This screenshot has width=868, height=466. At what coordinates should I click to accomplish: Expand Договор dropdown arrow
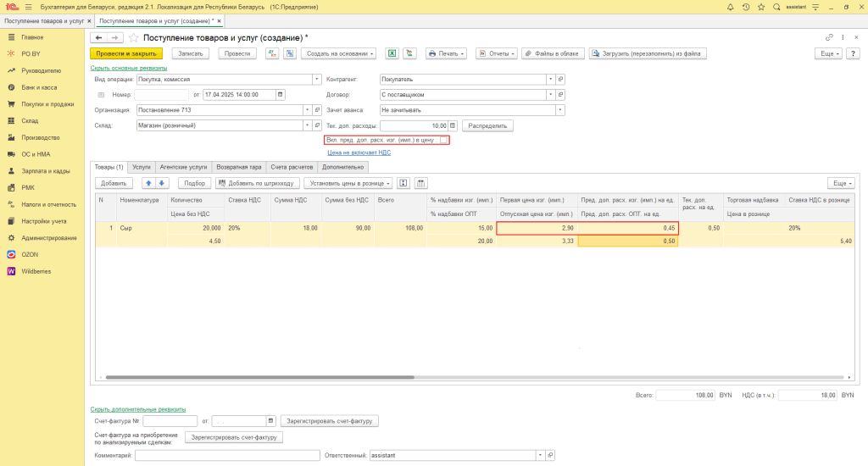pos(550,95)
